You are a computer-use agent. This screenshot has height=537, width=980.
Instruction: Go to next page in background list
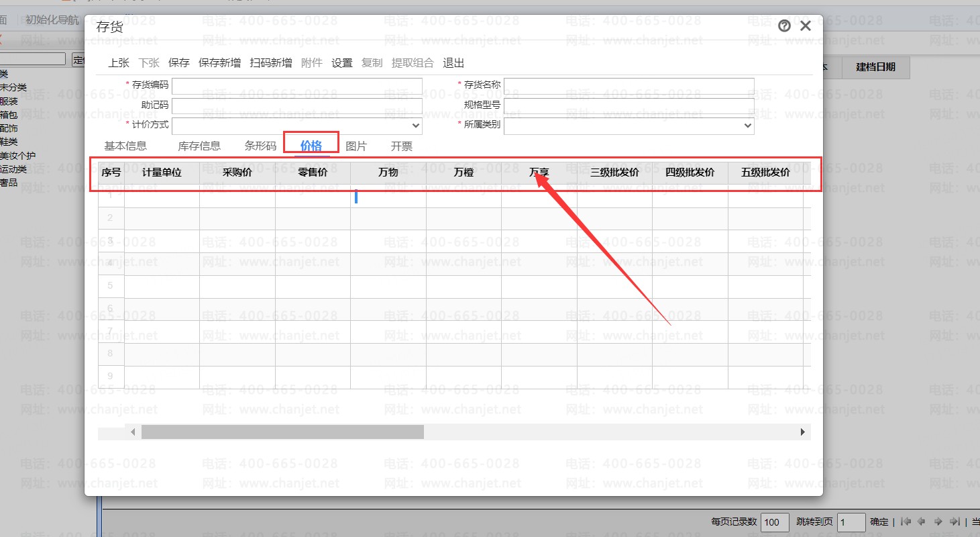pos(938,522)
